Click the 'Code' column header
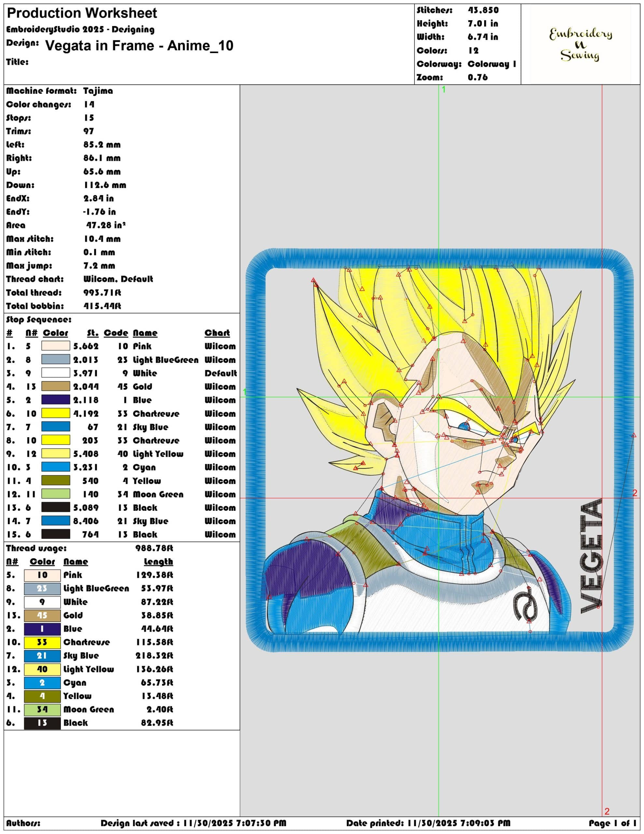The width and height of the screenshot is (644, 834). (x=116, y=333)
